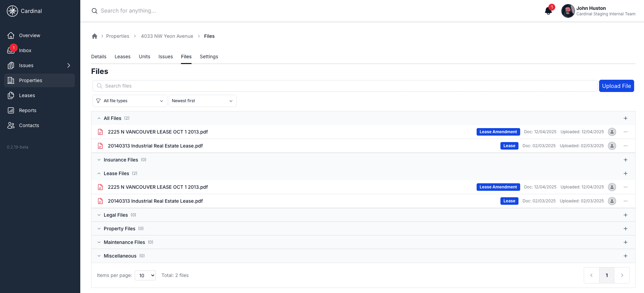Image resolution: width=644 pixels, height=293 pixels.
Task: Click the uploader avatar on 2225 N VANCOUVER in All Files
Action: pos(612,132)
